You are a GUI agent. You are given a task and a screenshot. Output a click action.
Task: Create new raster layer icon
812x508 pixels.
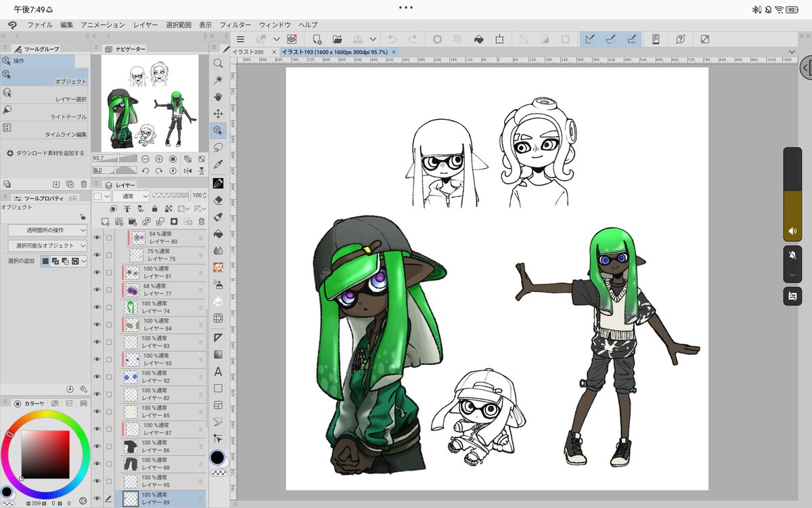pos(106,221)
